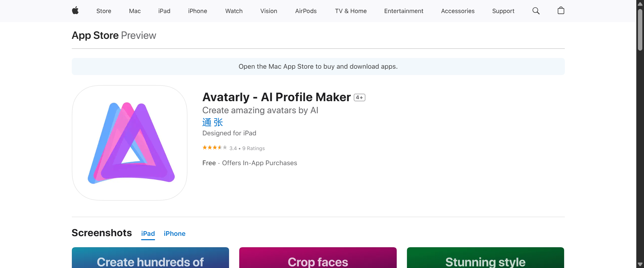Open the AirPods navigation item
Image resolution: width=644 pixels, height=268 pixels.
pos(306,11)
